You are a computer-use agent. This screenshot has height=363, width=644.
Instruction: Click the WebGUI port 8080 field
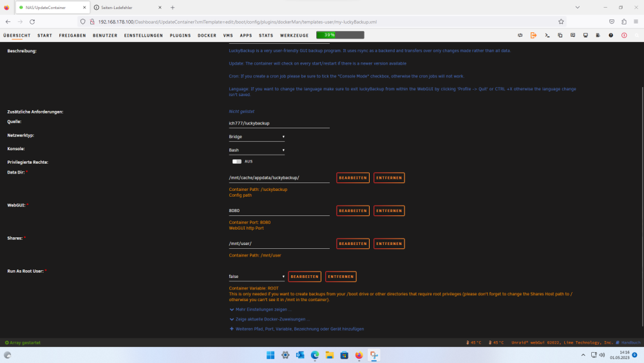279,210
